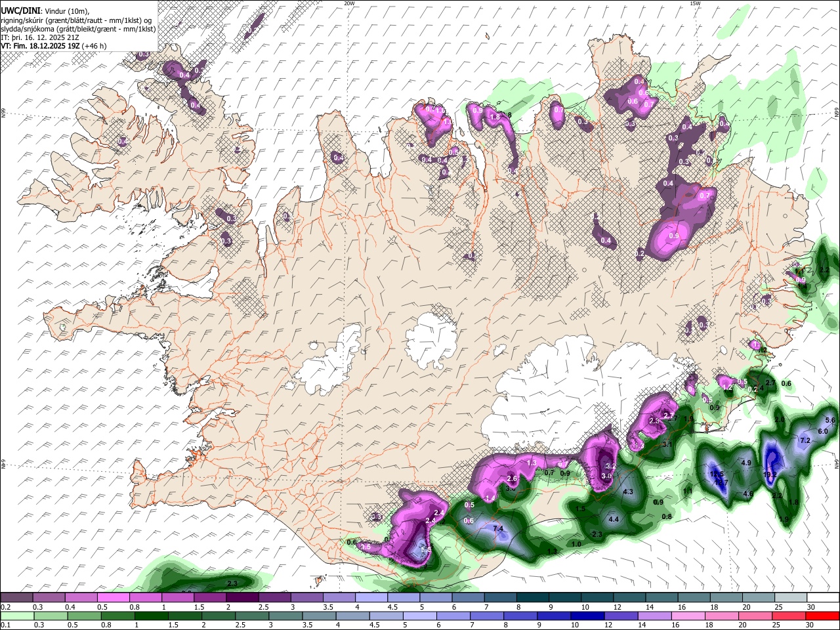The width and height of the screenshot is (840, 630).
Task: Click the 7.4 rain value on south coast
Action: point(497,528)
